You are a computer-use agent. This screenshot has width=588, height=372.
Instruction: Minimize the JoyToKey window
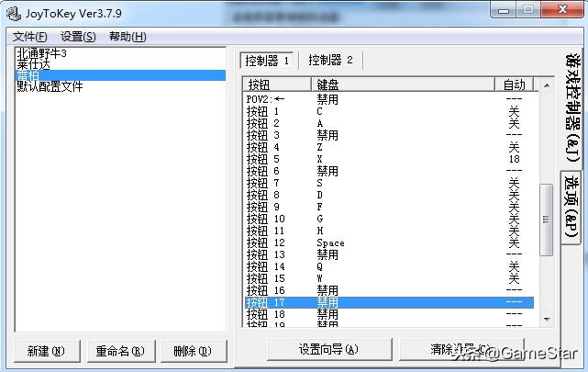click(504, 9)
